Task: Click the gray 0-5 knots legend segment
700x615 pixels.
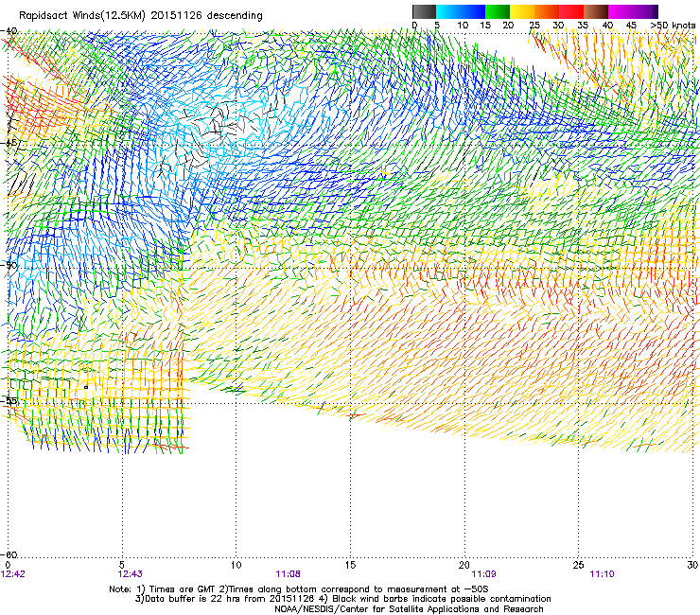Action: tap(424, 11)
